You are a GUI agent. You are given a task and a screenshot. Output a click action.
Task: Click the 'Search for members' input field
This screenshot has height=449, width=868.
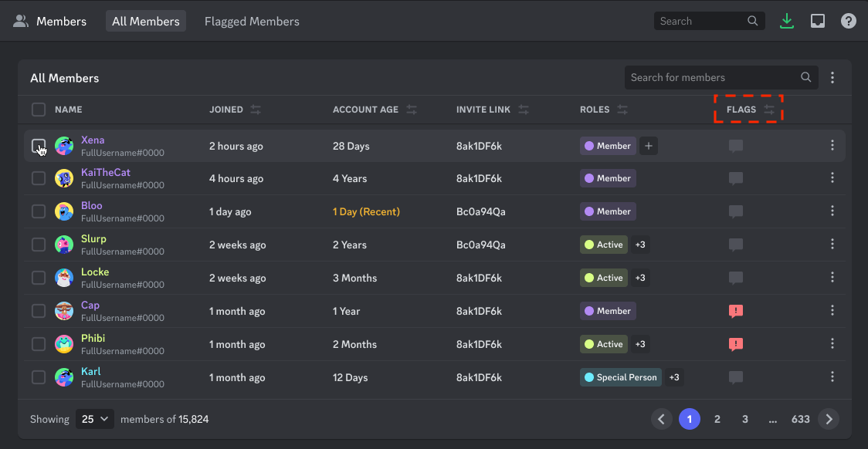coord(710,77)
